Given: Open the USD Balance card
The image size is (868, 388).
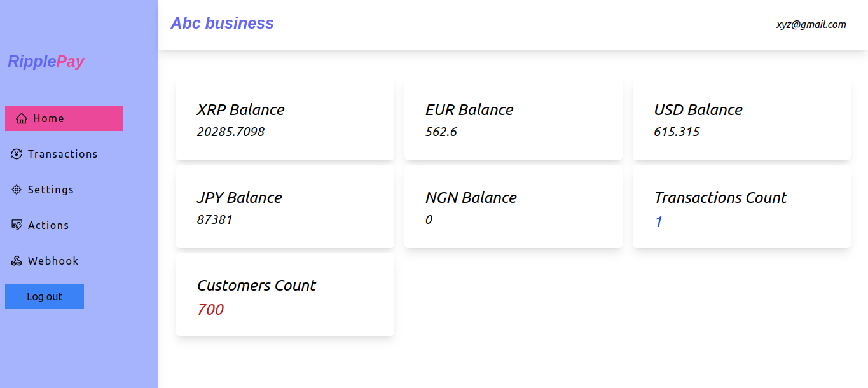Looking at the screenshot, I should [x=741, y=120].
